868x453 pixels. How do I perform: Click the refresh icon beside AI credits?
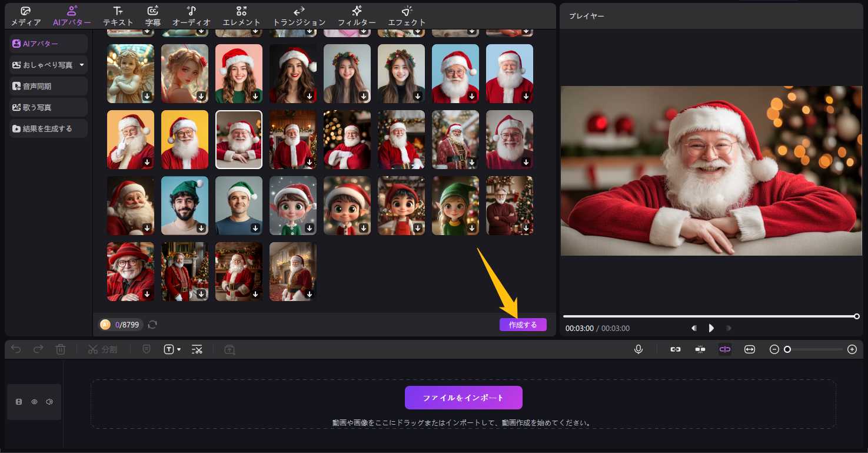pyautogui.click(x=153, y=325)
